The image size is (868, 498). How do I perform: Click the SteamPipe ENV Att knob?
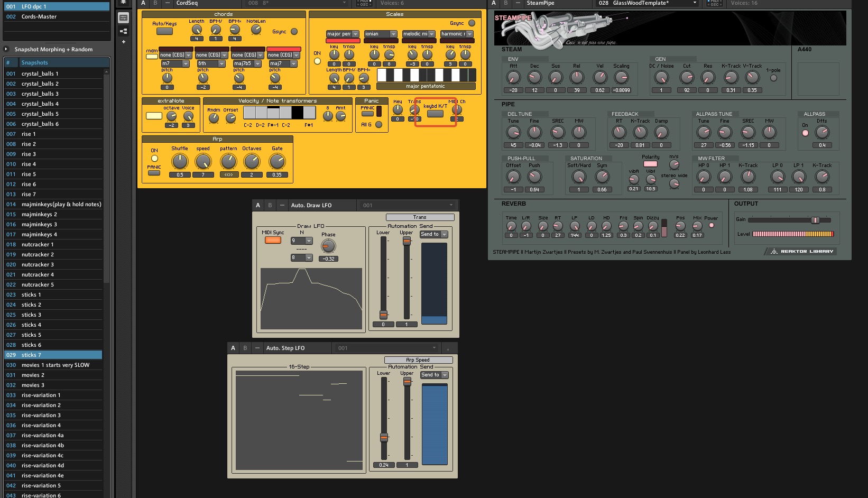pos(513,78)
